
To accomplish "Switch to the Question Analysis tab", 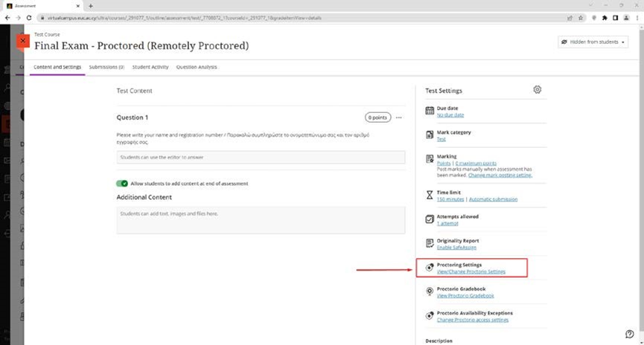I will pos(197,67).
